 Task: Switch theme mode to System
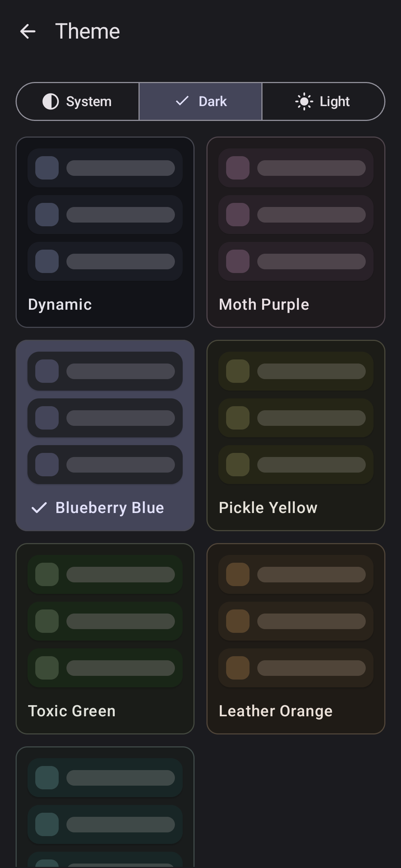[78, 102]
